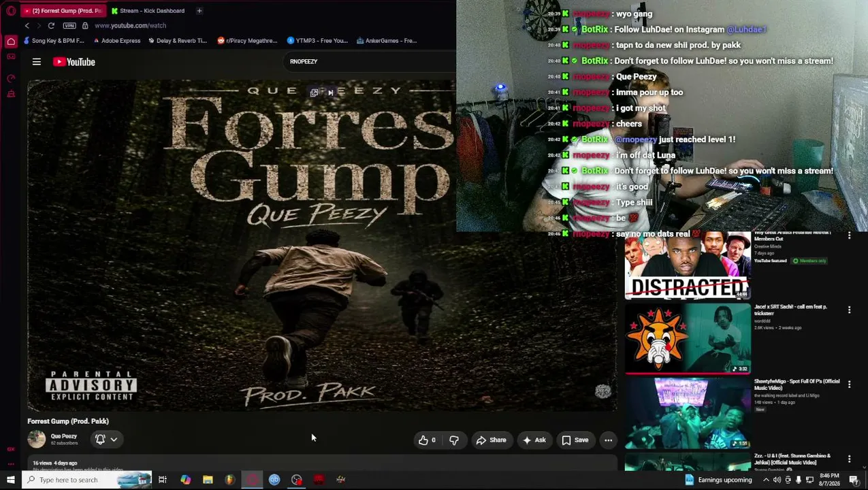Go to the YouTube home logo
The height and width of the screenshot is (490, 868).
[74, 62]
